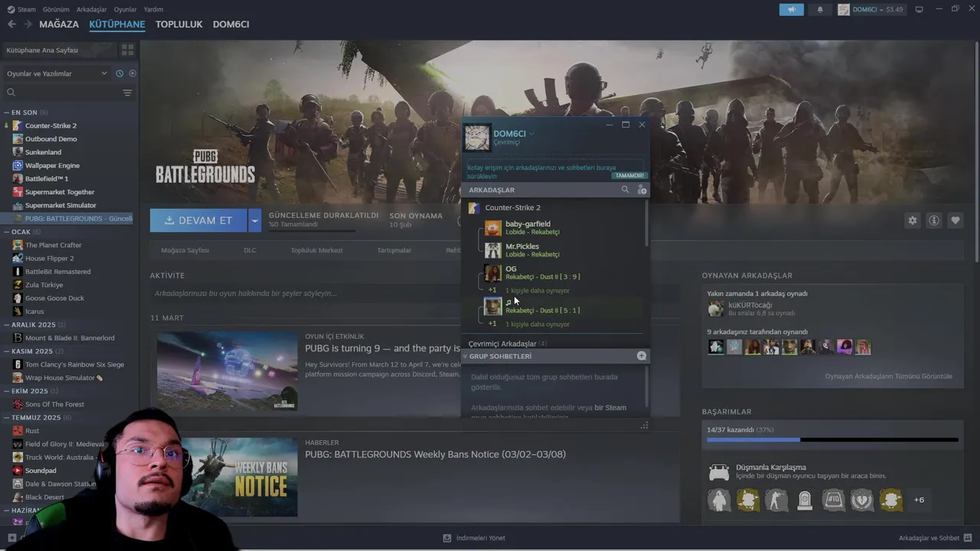The image size is (980, 551).
Task: Open Mağaza Sayfası game tab
Action: pos(185,250)
